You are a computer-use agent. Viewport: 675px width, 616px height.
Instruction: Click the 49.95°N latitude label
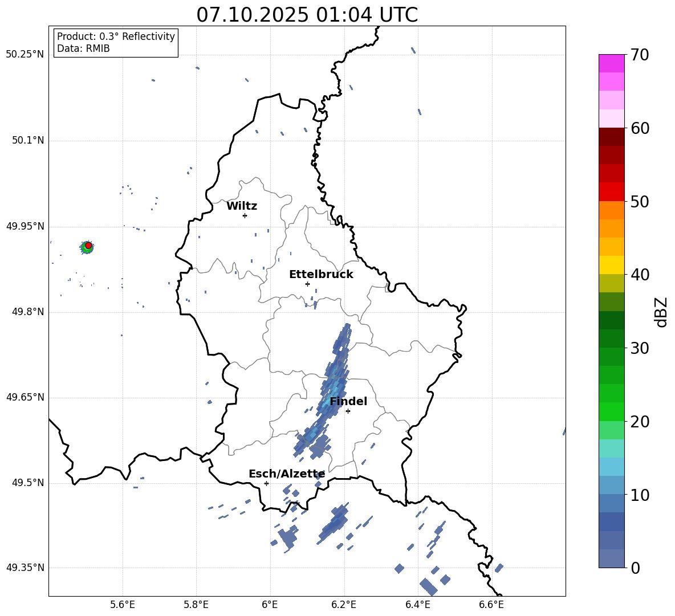(x=25, y=226)
